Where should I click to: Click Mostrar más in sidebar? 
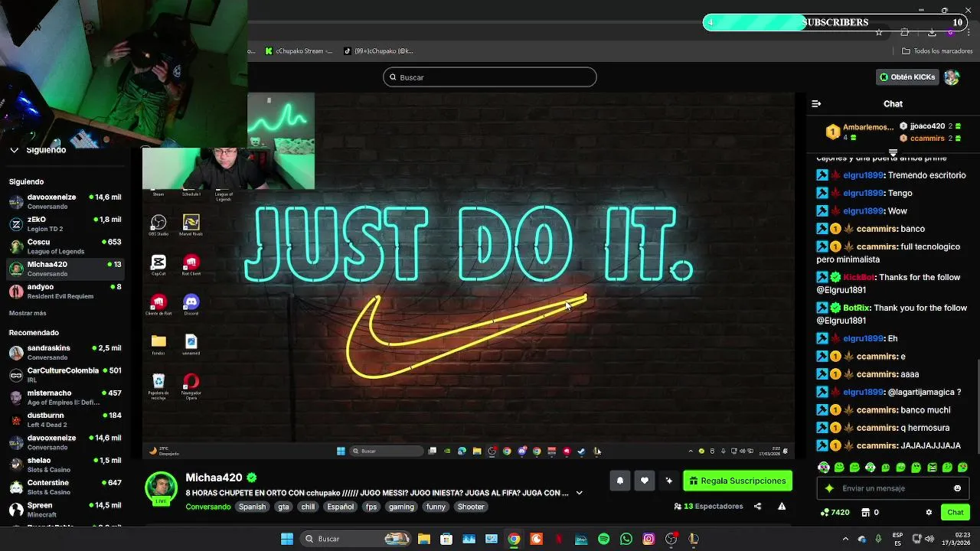point(28,313)
